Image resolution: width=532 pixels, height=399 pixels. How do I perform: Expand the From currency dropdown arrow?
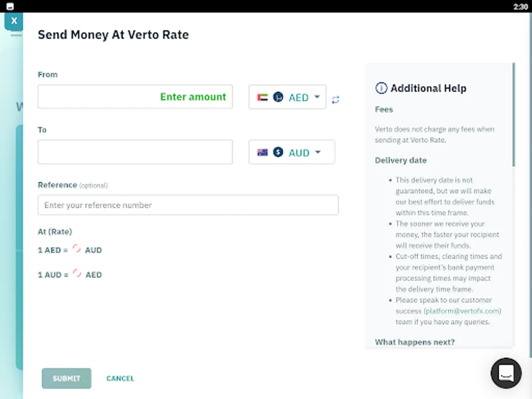317,97
